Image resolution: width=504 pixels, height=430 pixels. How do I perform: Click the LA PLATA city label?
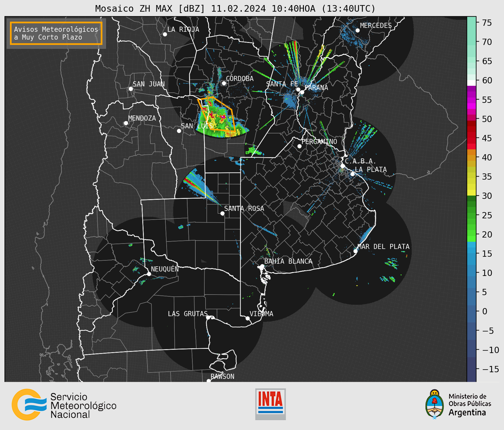coord(371,170)
